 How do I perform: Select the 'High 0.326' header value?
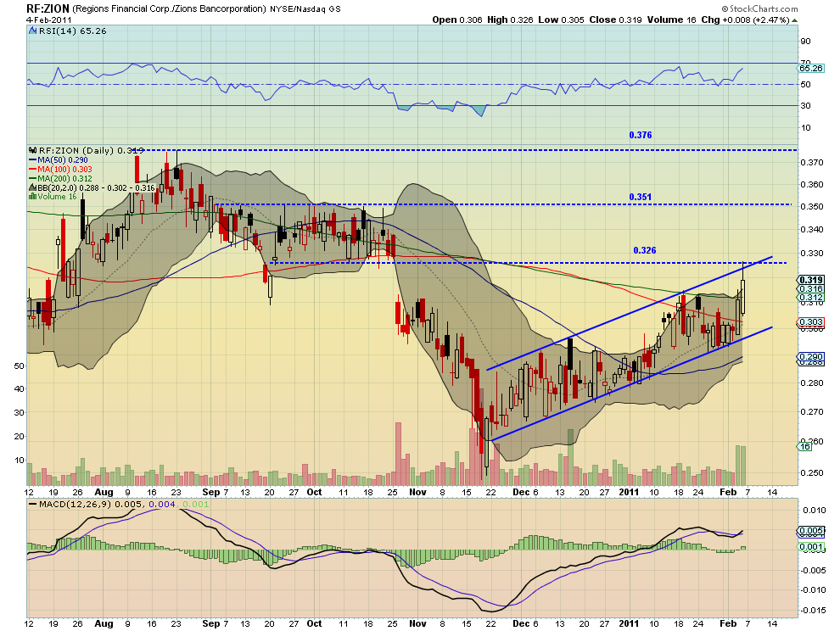[510, 20]
